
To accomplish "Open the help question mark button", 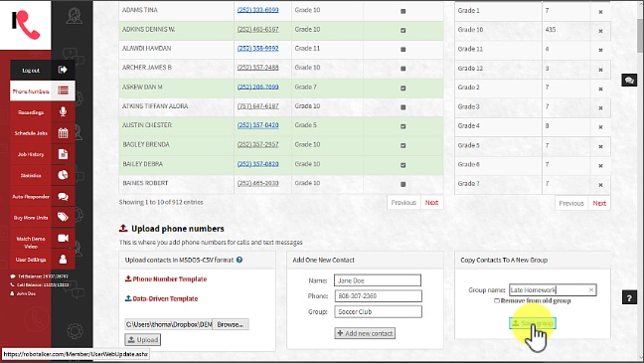I will [629, 297].
